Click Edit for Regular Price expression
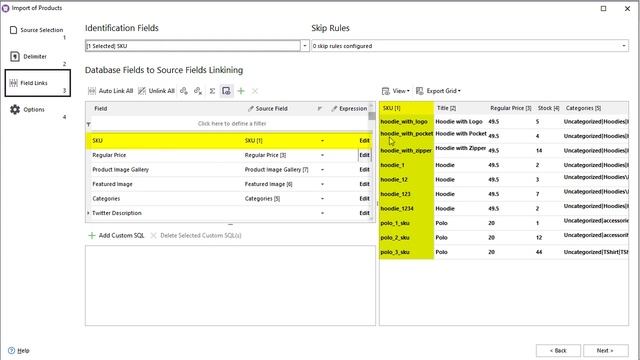Image resolution: width=640 pixels, height=360 pixels. pyautogui.click(x=364, y=155)
